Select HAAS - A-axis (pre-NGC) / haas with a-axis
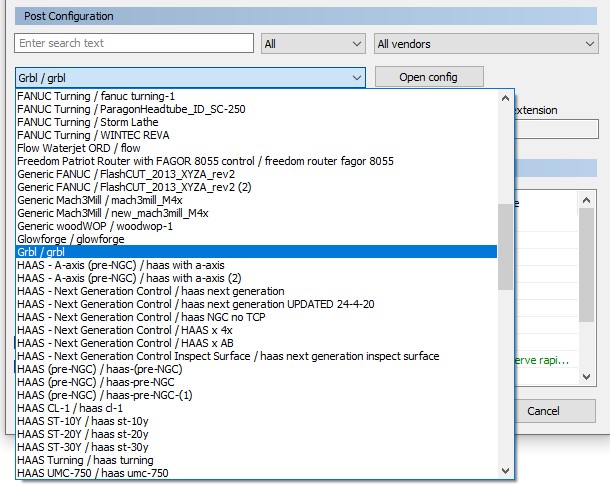 (x=256, y=265)
